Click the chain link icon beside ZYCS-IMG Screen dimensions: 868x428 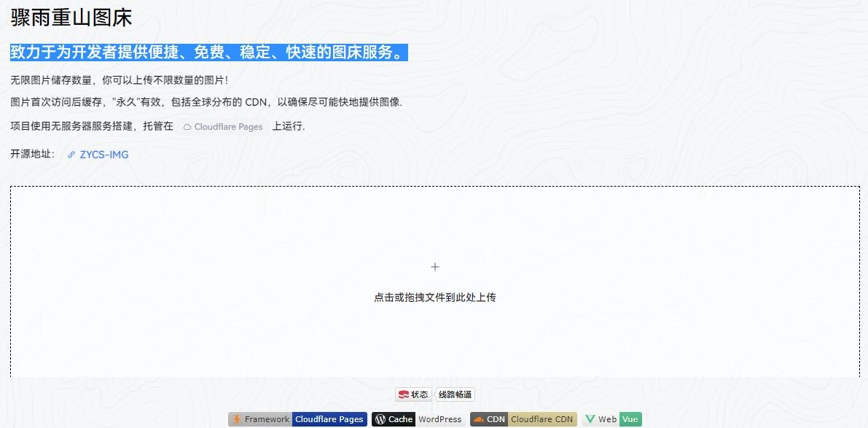71,155
